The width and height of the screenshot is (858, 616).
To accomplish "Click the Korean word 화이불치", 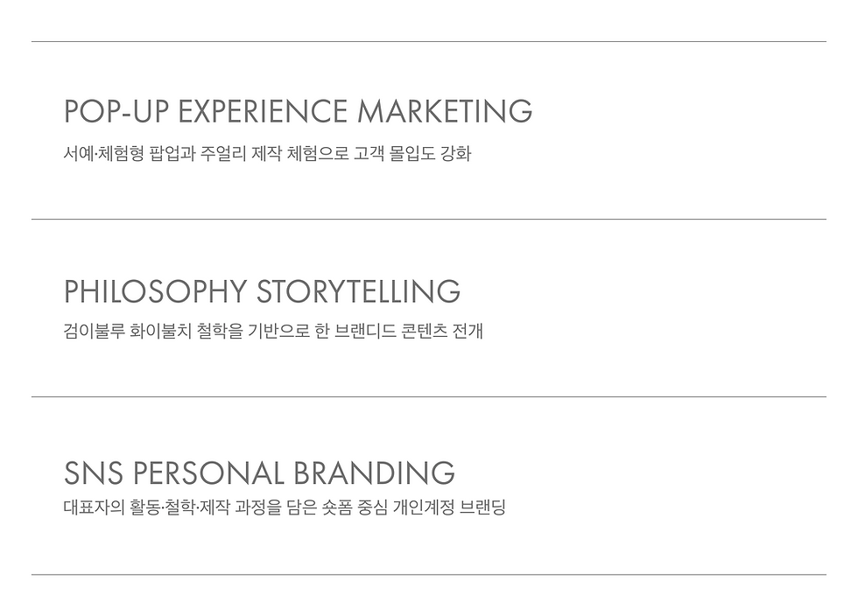I will pos(161,332).
